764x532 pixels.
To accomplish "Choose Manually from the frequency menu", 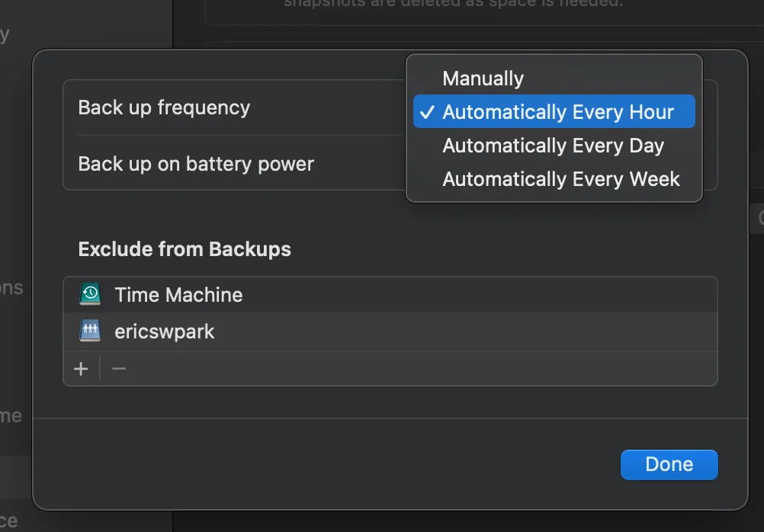I will pyautogui.click(x=483, y=79).
